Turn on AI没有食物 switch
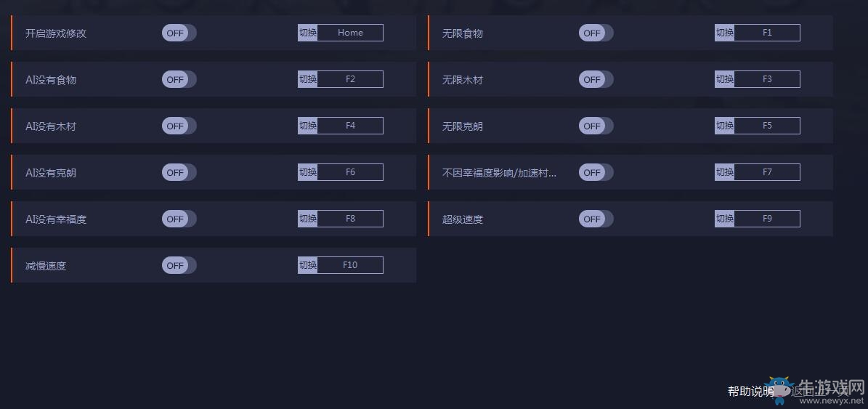 pos(179,79)
